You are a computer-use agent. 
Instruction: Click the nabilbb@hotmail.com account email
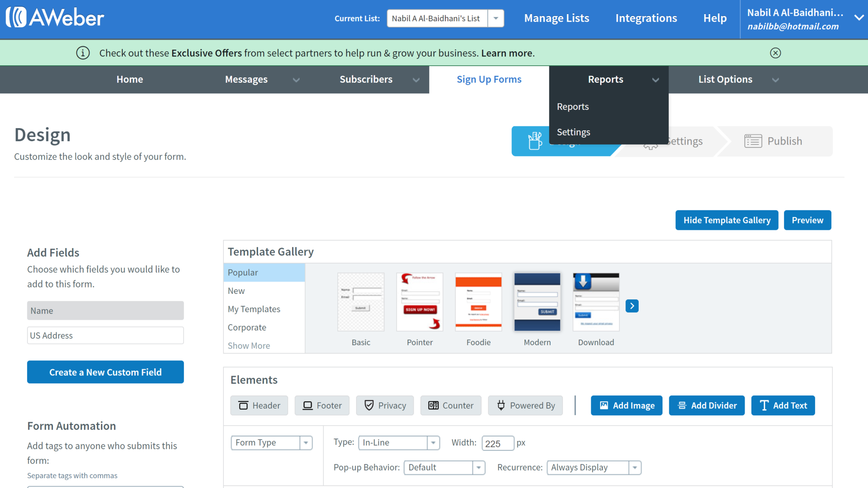(793, 26)
